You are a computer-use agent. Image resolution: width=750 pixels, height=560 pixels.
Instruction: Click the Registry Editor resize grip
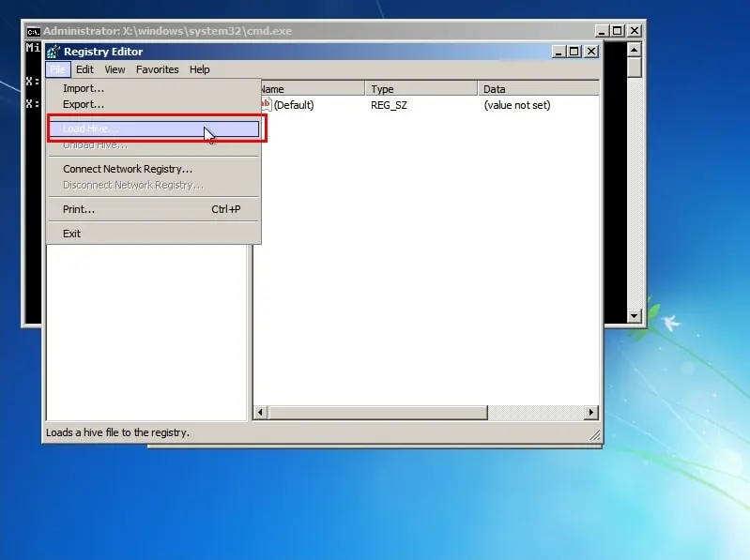pyautogui.click(x=594, y=435)
